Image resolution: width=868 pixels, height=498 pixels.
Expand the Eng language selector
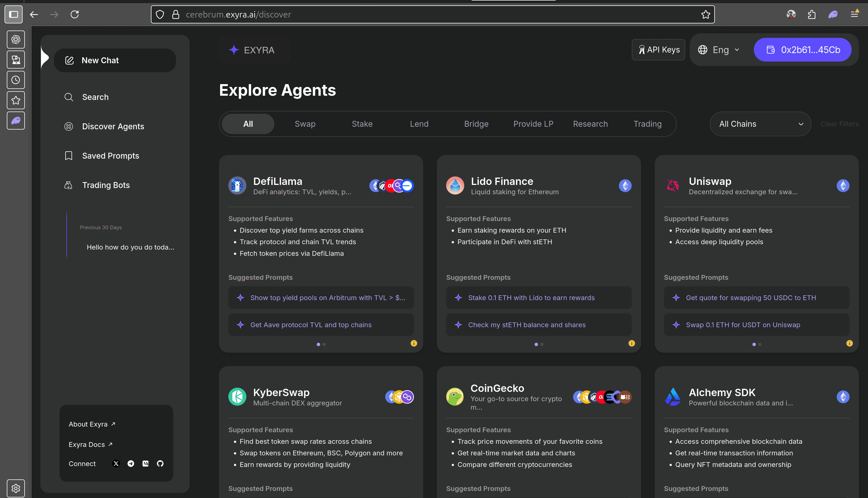719,50
